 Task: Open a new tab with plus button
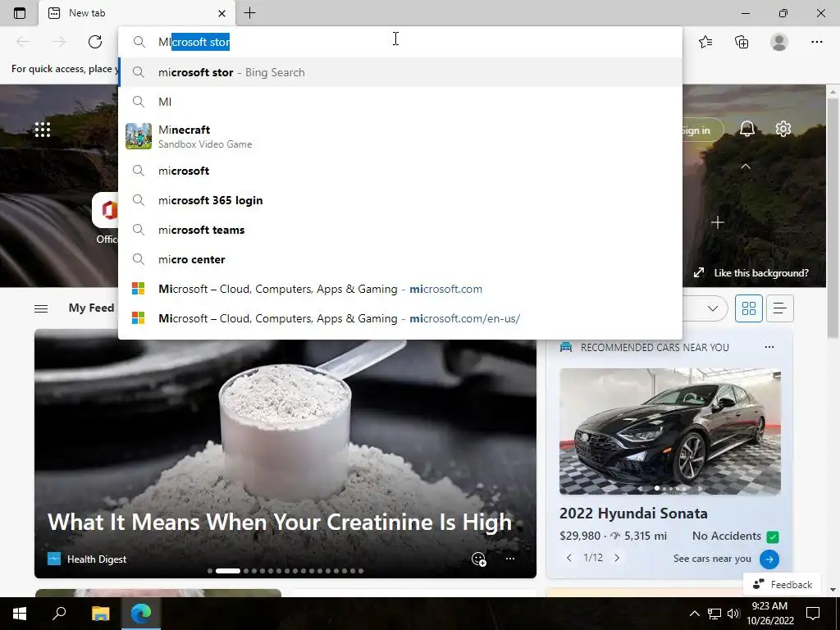(x=249, y=13)
